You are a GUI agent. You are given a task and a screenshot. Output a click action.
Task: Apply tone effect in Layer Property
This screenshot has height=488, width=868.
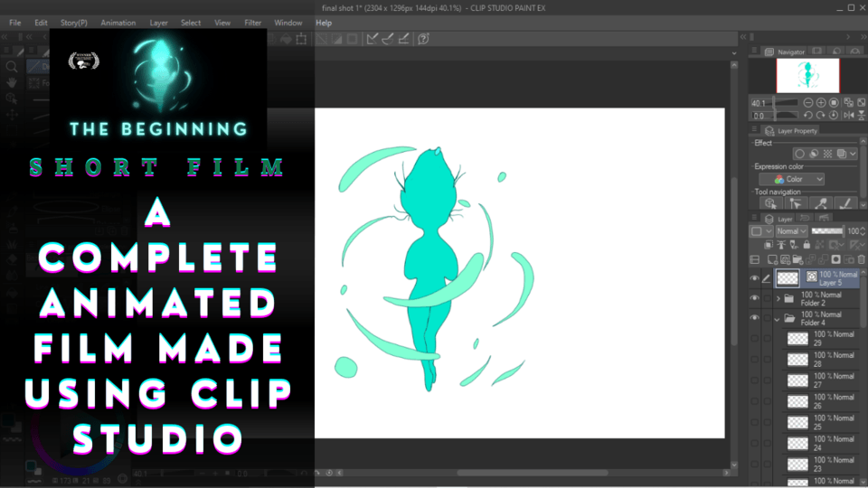(x=827, y=154)
